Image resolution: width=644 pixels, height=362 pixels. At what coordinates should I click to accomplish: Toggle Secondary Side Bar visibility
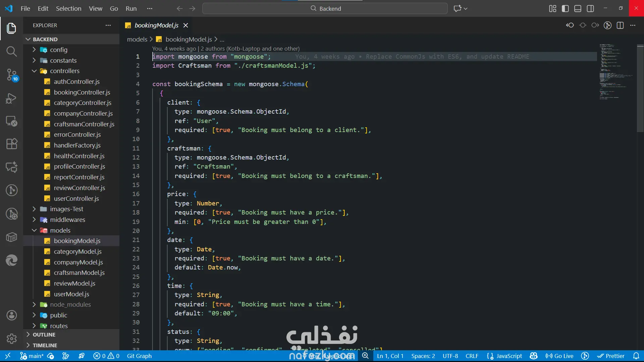590,9
